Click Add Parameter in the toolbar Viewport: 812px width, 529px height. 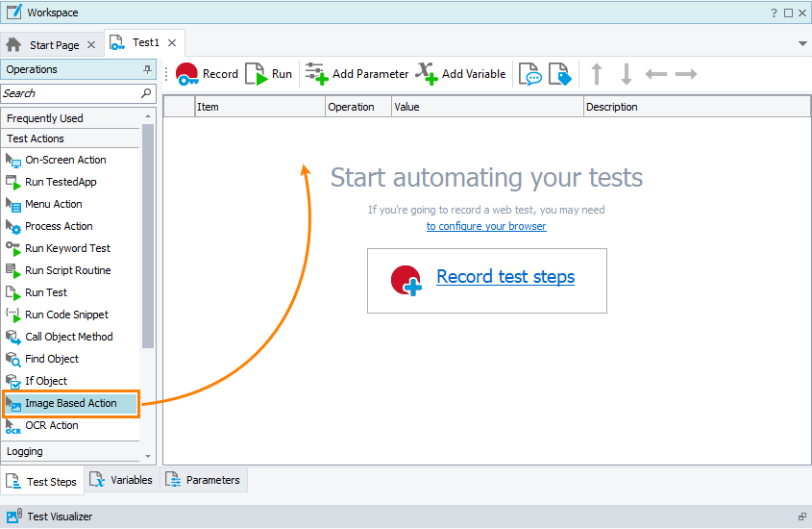[x=357, y=74]
